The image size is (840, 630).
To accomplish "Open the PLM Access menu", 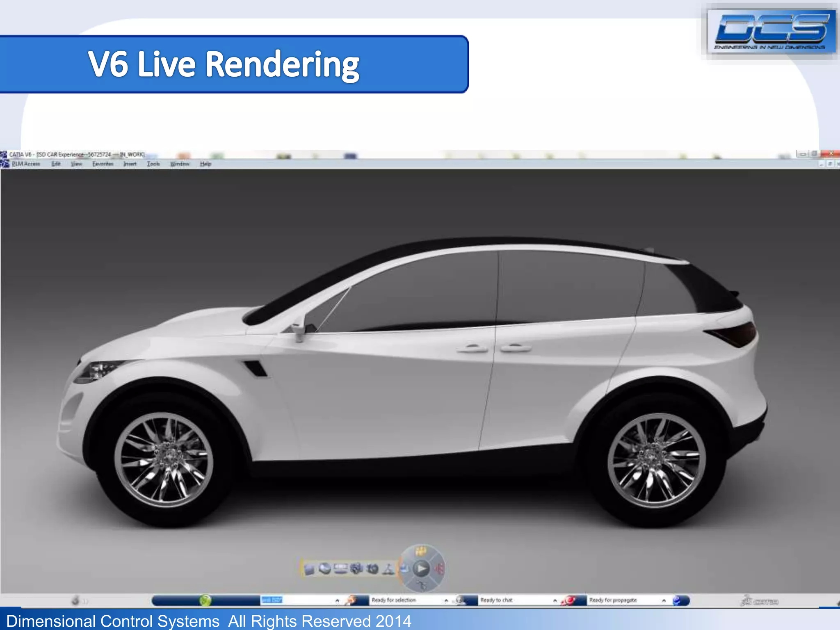I will (x=26, y=164).
